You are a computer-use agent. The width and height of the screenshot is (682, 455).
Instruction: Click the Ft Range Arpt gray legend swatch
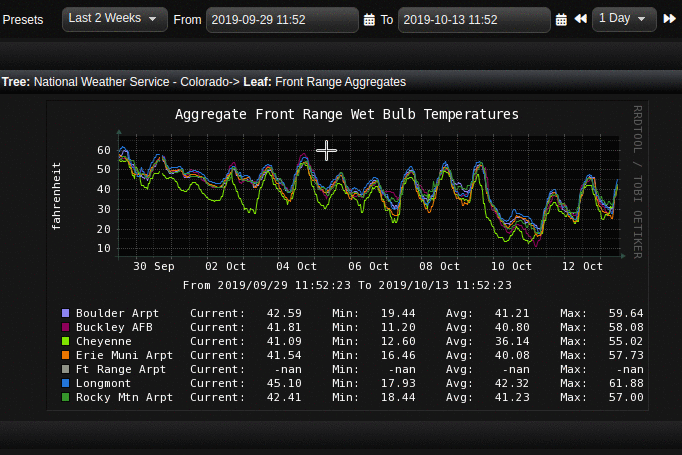(66, 369)
